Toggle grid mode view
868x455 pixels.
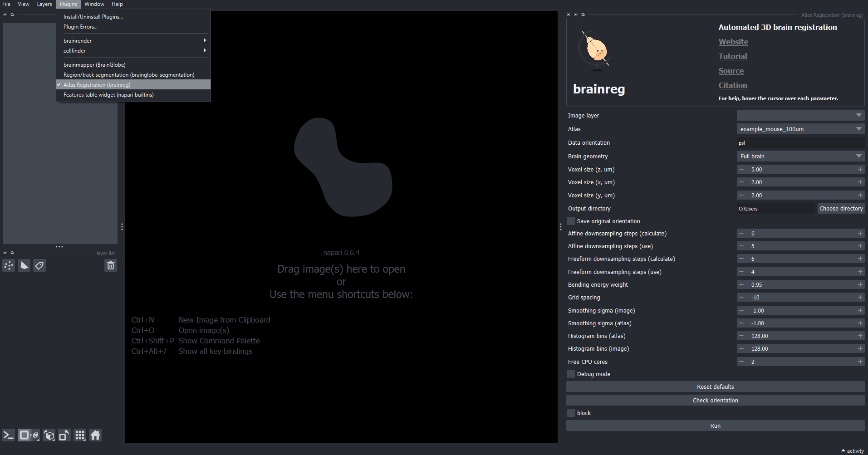(80, 435)
